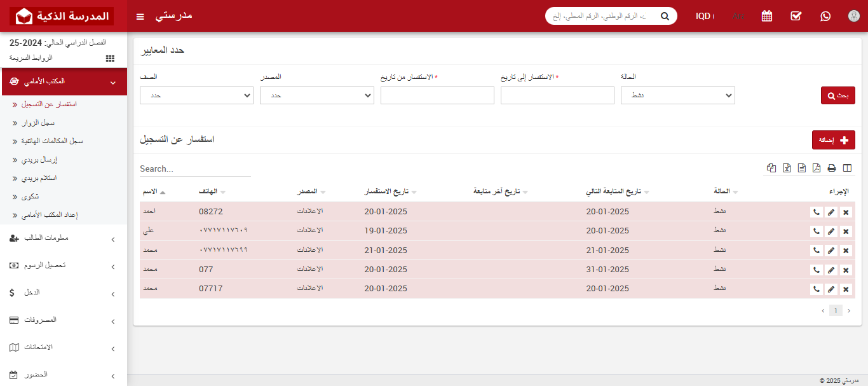Screen dimensions: 868x386
Task: Copy the table data to clipboard
Action: 771,168
